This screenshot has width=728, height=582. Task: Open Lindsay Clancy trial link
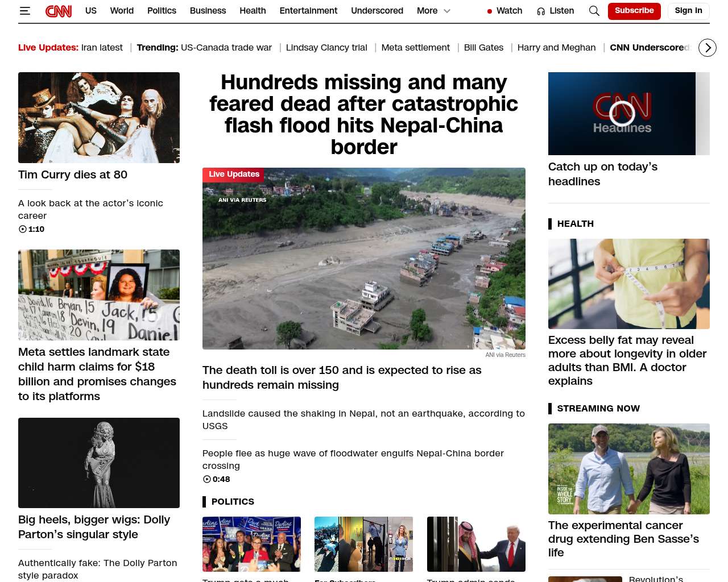(x=326, y=48)
